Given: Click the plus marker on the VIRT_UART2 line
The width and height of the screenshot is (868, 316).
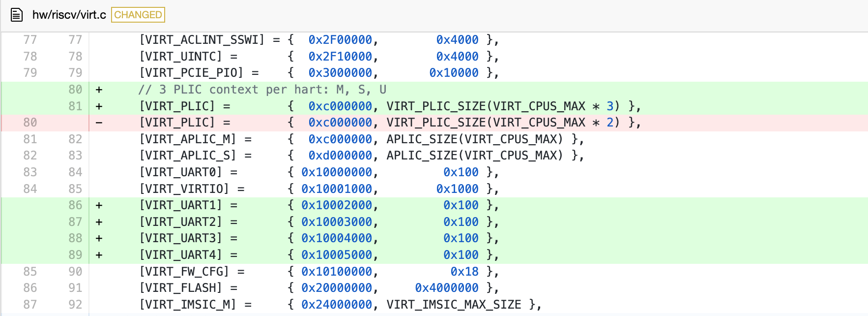Looking at the screenshot, I should click(99, 222).
